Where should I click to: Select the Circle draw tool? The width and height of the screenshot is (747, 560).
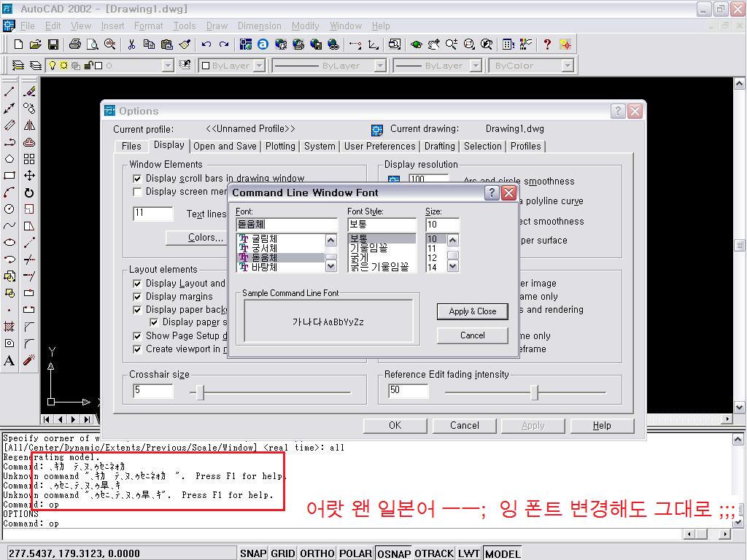[9, 209]
